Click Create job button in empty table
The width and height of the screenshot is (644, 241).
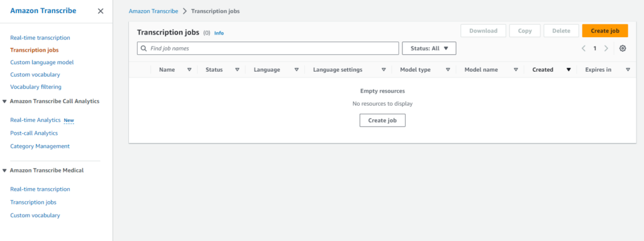pos(382,121)
